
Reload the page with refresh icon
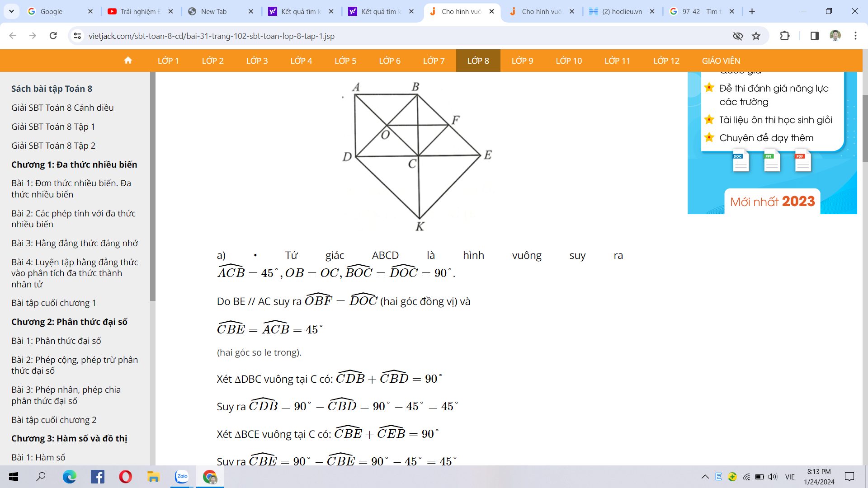click(x=53, y=36)
